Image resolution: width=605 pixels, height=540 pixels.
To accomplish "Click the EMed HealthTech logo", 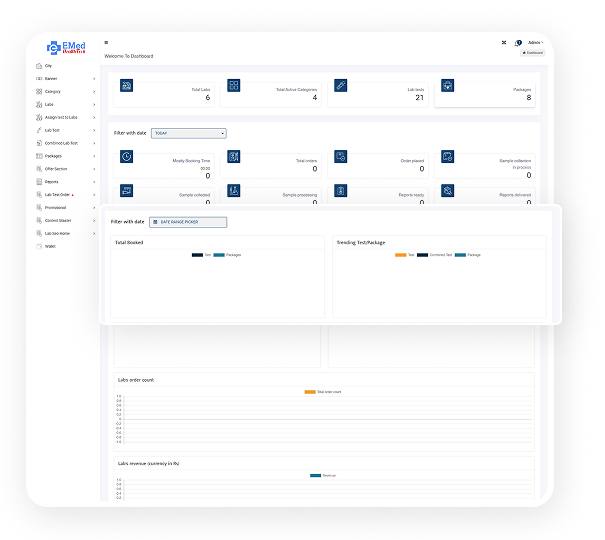I will (65, 47).
